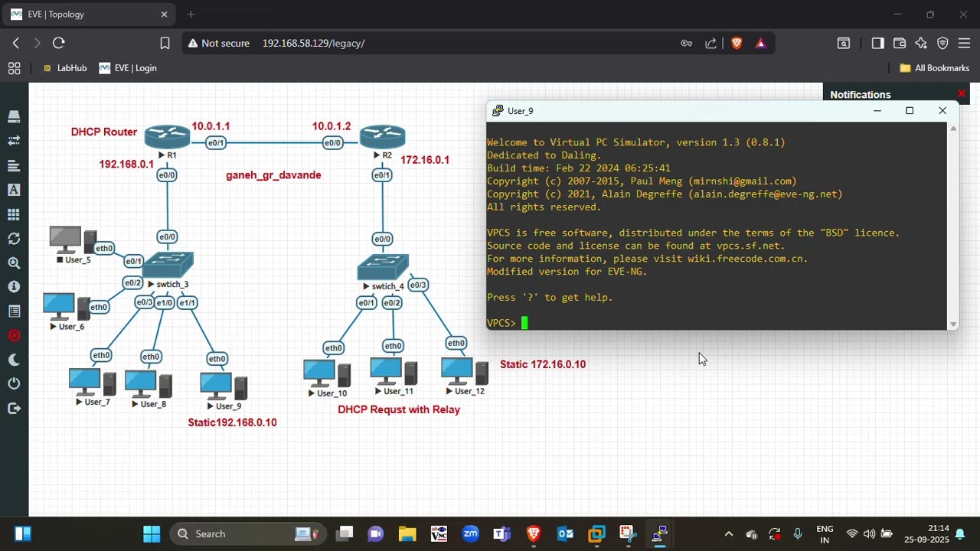Click the share page icon in address bar

711,43
